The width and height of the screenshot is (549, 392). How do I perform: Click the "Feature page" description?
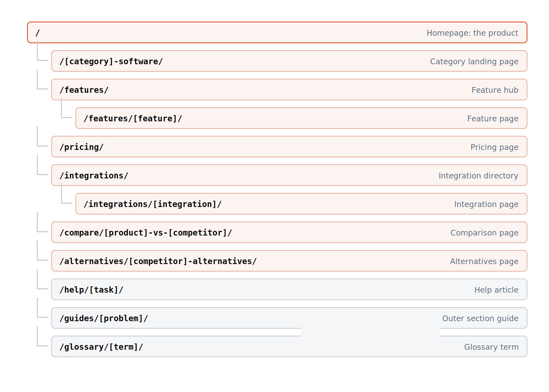(x=493, y=119)
